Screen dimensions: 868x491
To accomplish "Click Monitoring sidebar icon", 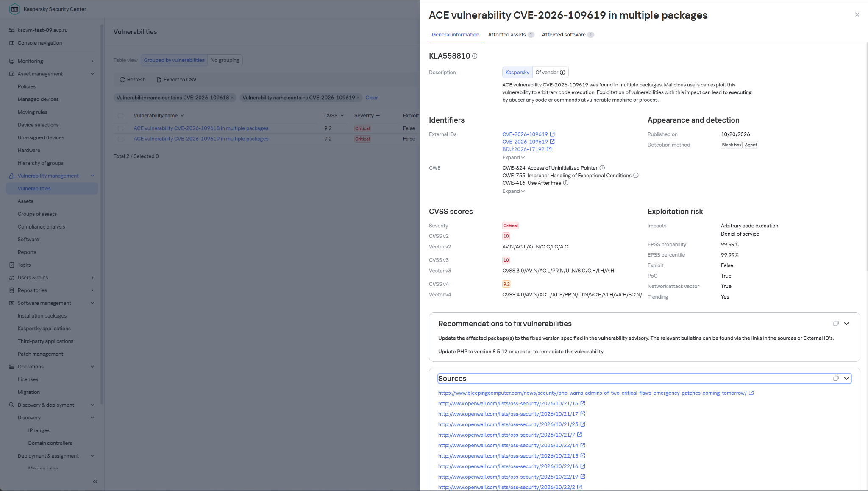I will pos(12,61).
